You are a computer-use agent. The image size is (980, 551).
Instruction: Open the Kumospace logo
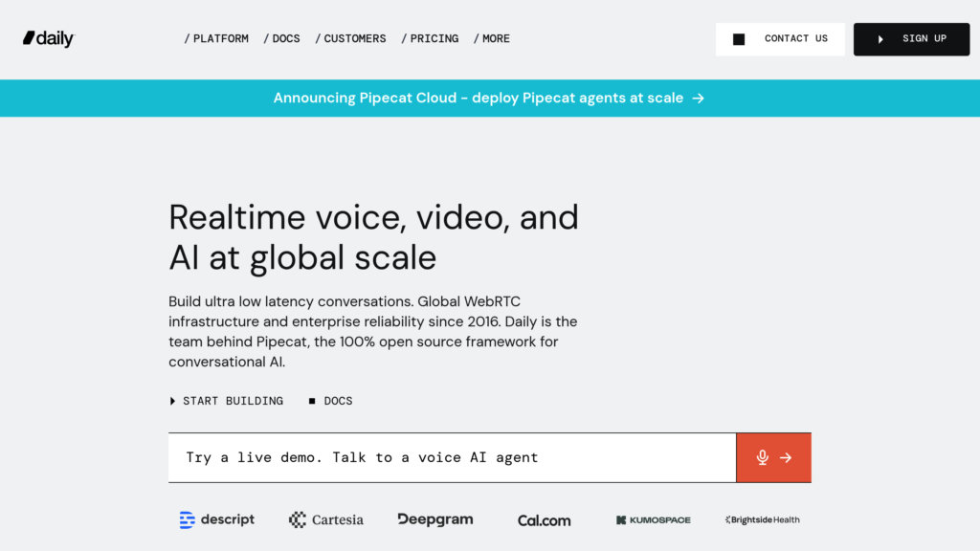[653, 520]
